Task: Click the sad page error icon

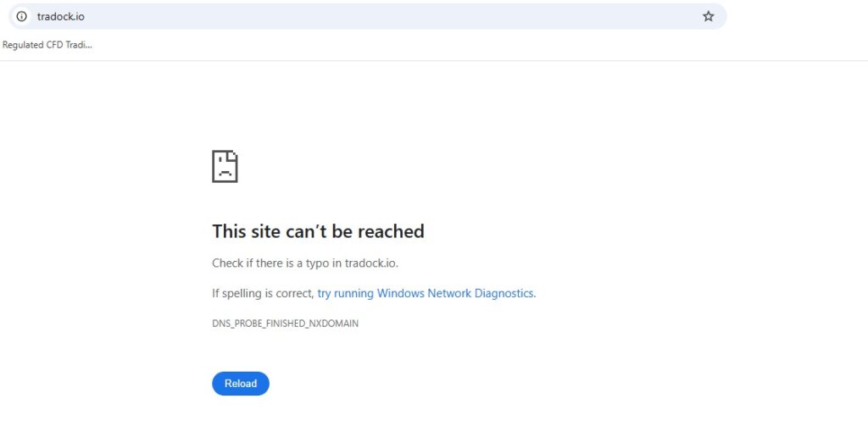Action: coord(225,166)
